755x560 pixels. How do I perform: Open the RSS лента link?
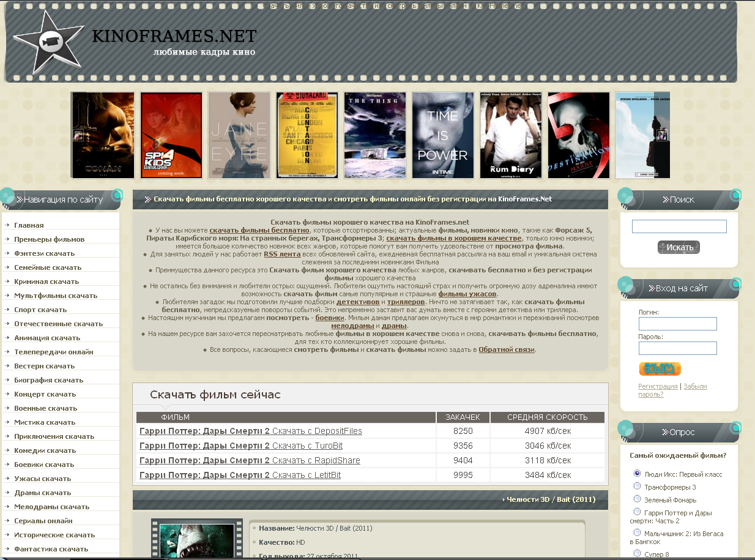(x=283, y=254)
